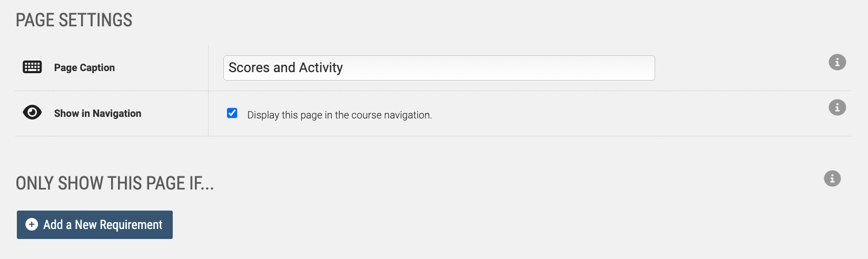
Task: Open the info icon on Page Caption row
Action: pos(837,62)
